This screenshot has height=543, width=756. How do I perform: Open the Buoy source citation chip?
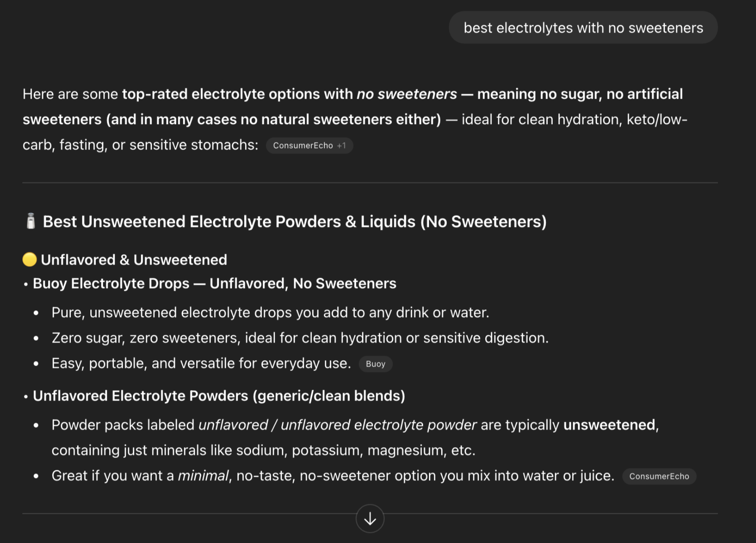[x=375, y=364]
